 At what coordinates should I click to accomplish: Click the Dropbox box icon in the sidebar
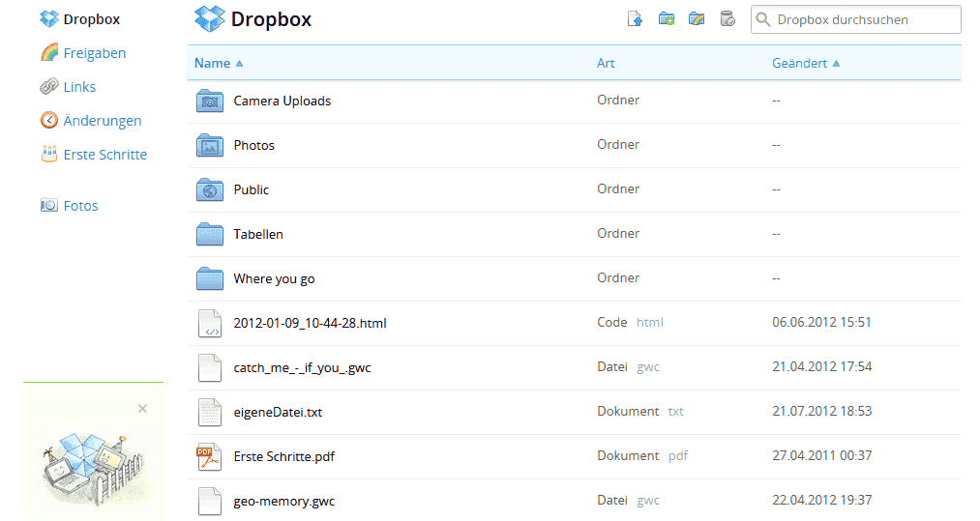[48, 19]
